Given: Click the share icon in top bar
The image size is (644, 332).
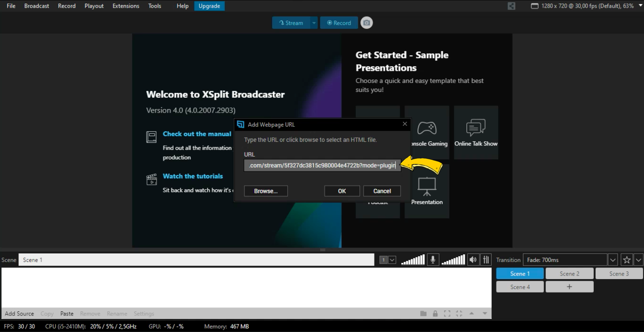Looking at the screenshot, I should [x=511, y=6].
